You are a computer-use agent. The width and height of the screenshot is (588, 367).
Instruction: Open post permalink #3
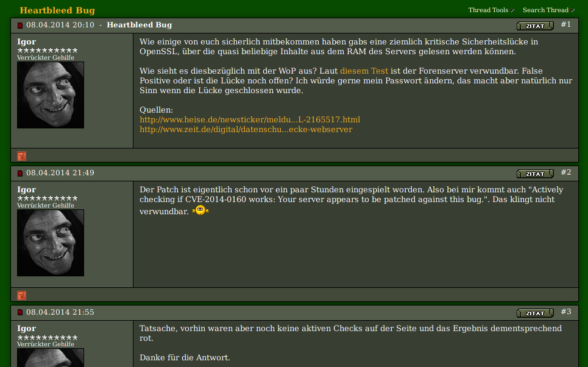pos(566,312)
